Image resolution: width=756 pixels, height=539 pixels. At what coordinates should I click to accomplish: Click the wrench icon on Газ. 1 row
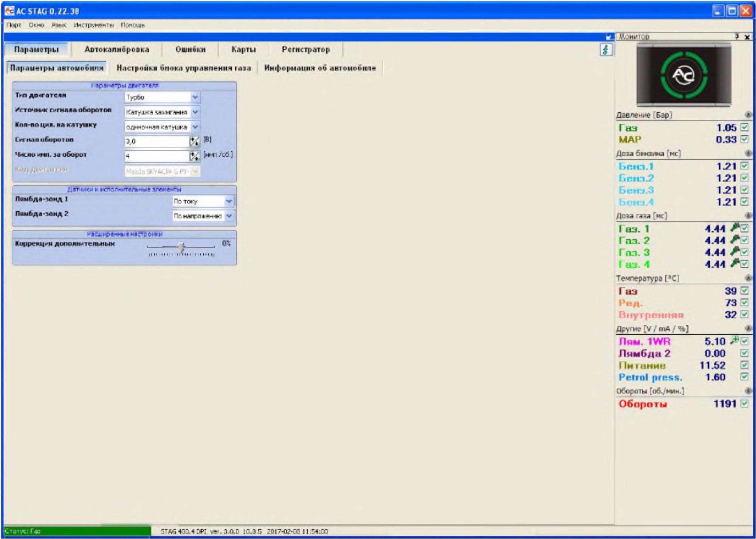click(x=734, y=228)
